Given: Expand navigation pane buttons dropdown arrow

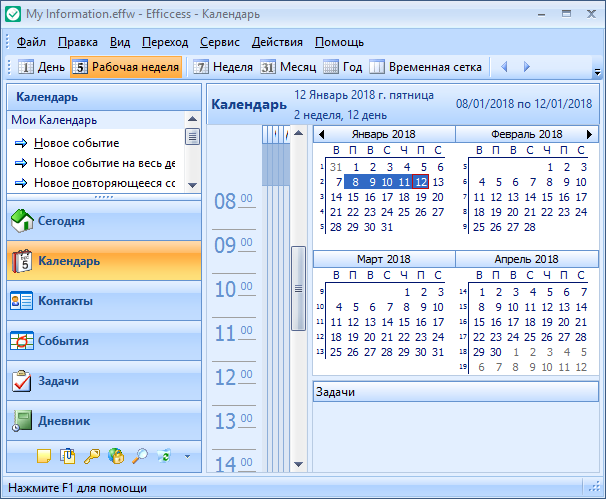Looking at the screenshot, I should point(186,457).
